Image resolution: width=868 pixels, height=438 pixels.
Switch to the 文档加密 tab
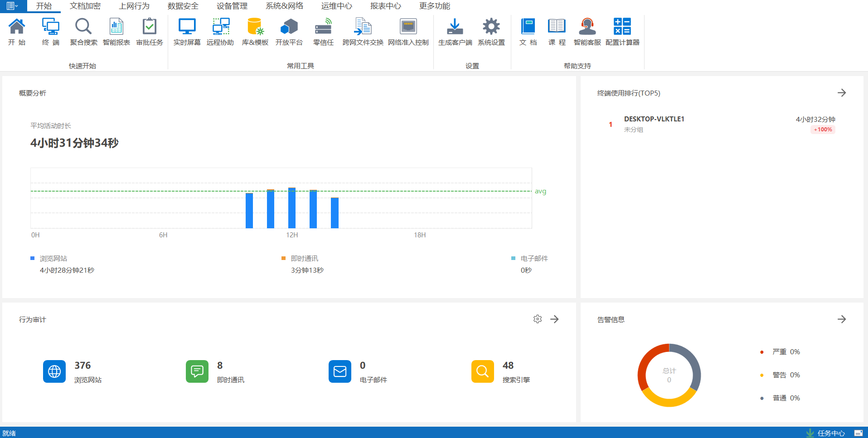pos(85,6)
